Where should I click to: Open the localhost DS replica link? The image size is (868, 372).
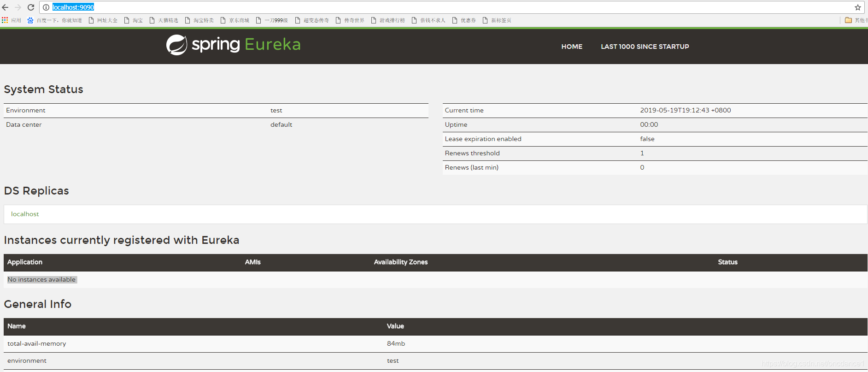(x=25, y=214)
